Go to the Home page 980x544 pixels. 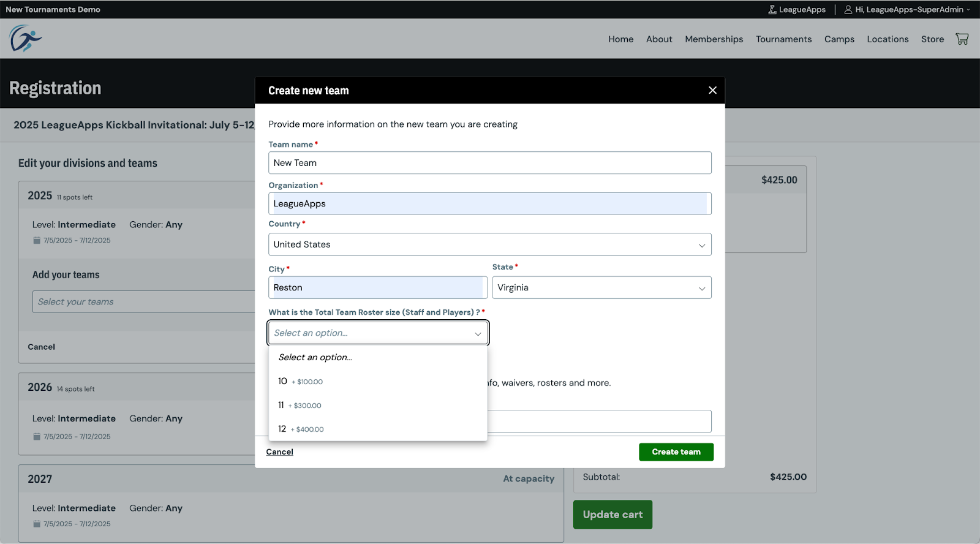tap(620, 39)
